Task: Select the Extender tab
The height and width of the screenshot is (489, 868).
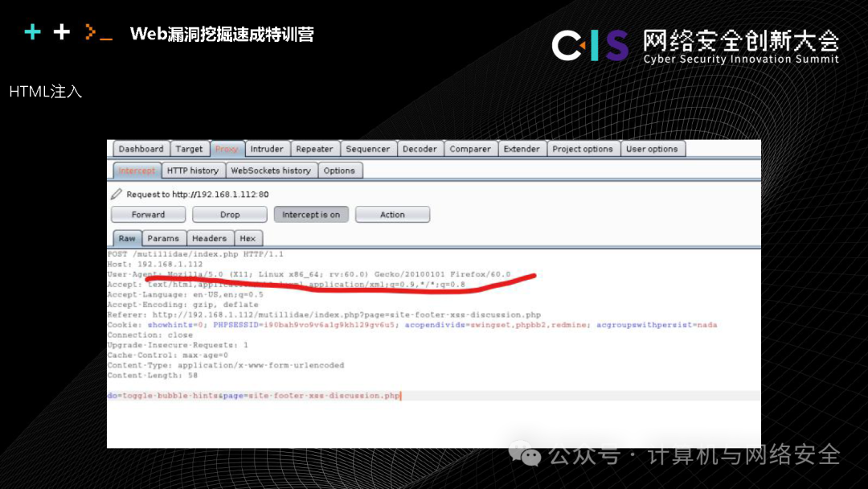Action: [522, 149]
